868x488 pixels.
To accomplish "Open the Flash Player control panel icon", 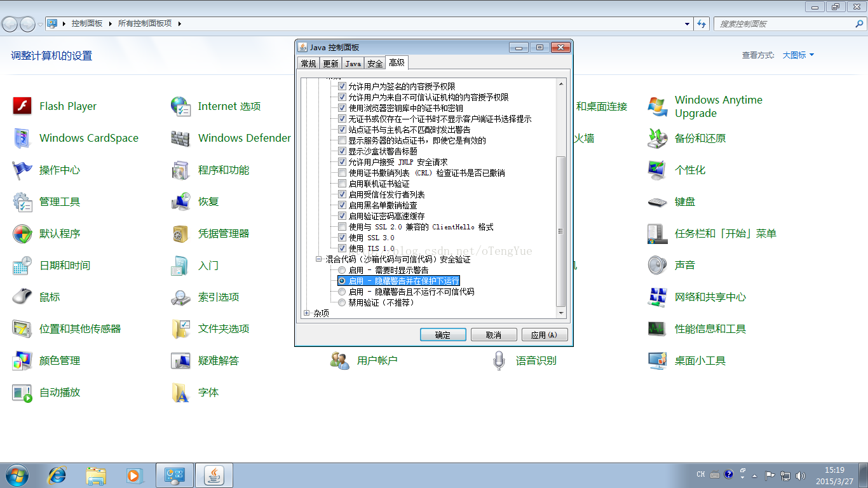I will [x=22, y=106].
